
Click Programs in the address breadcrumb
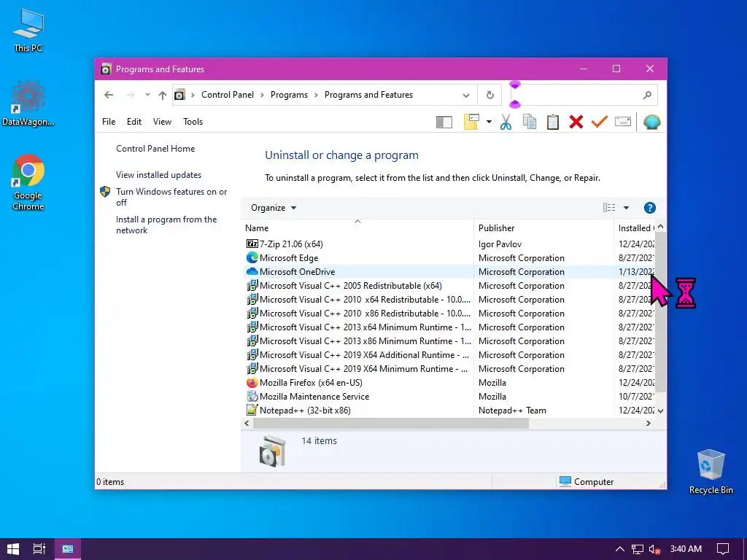click(x=289, y=95)
